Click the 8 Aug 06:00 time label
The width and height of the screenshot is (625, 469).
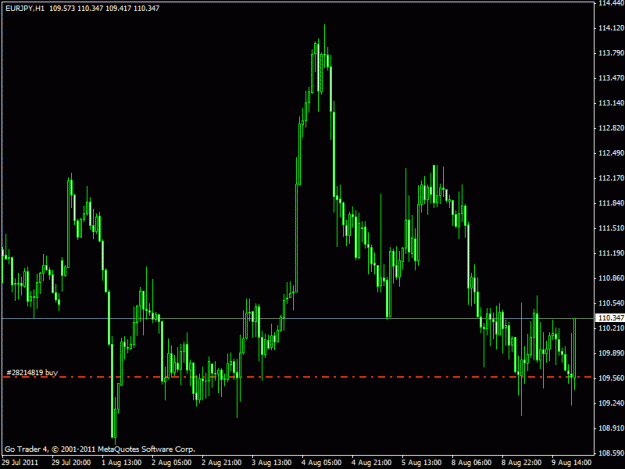point(472,463)
